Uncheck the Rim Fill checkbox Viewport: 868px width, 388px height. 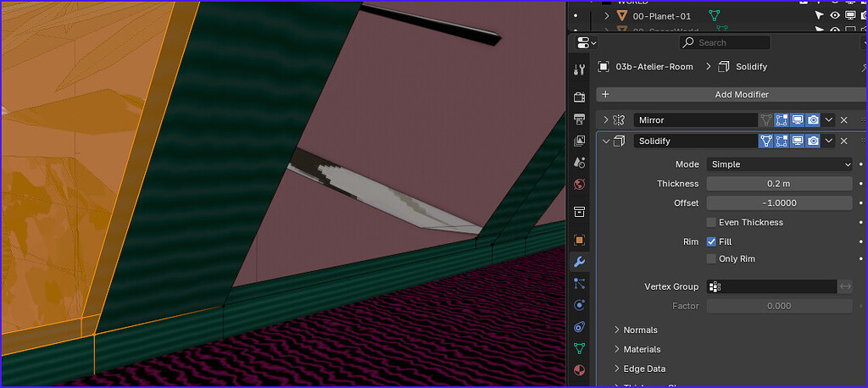pos(711,242)
